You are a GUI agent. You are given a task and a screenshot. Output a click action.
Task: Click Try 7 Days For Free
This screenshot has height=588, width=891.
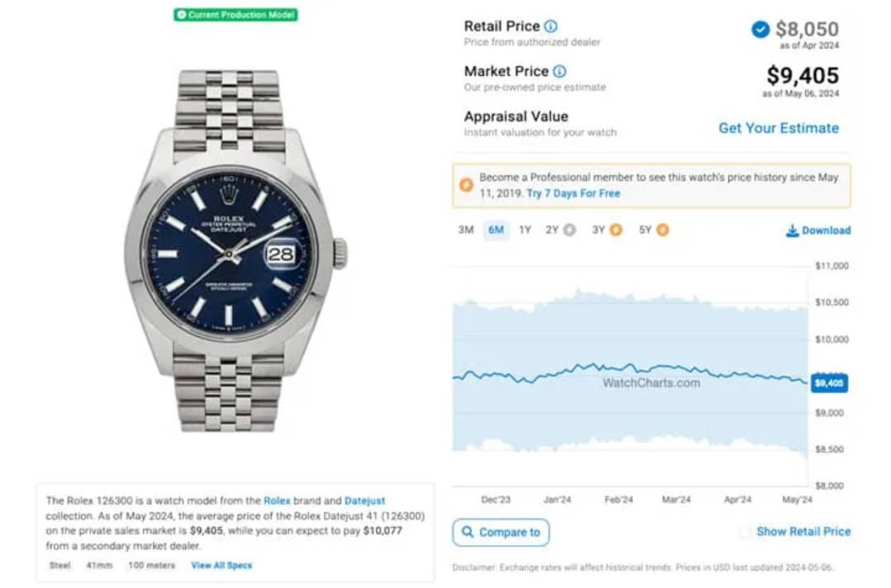pos(574,193)
